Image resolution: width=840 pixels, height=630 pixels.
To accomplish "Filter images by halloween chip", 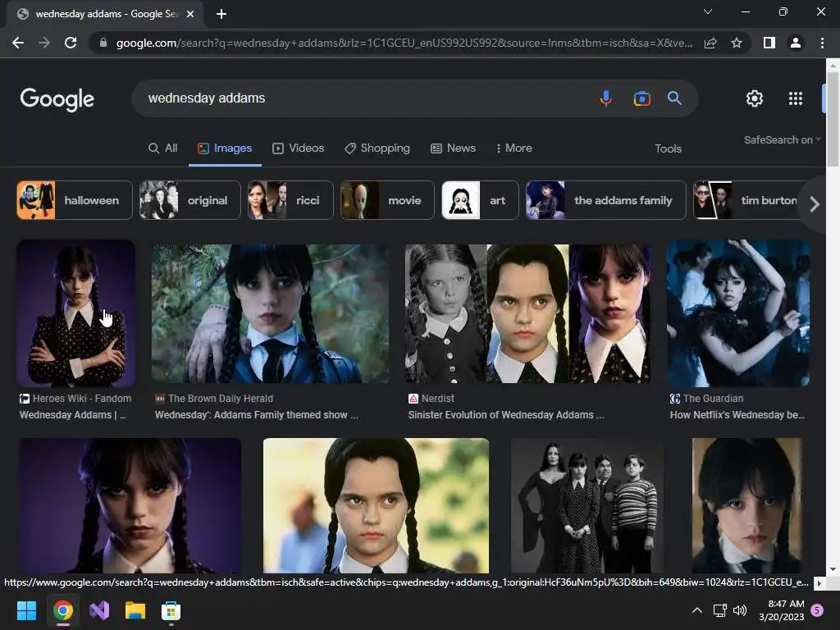I will tap(75, 200).
